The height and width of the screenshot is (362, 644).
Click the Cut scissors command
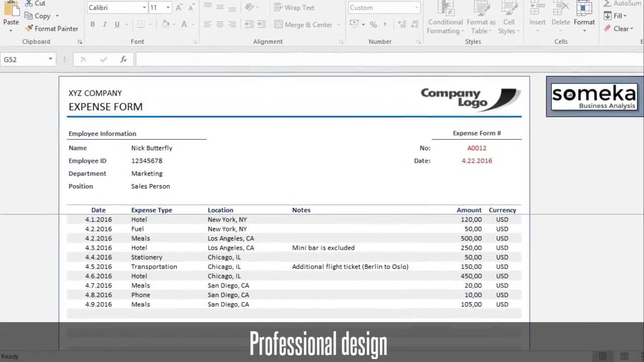coord(35,4)
